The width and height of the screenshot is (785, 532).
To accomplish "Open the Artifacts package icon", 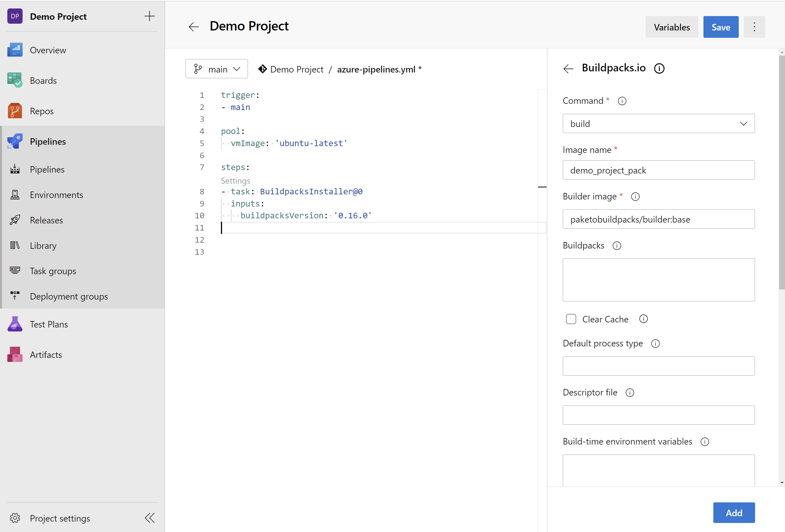I will (x=15, y=355).
